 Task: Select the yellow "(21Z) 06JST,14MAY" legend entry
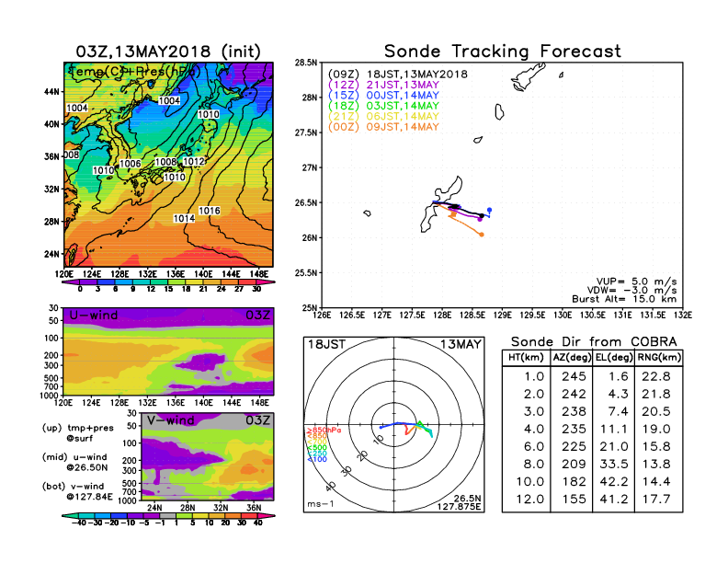pos(383,117)
